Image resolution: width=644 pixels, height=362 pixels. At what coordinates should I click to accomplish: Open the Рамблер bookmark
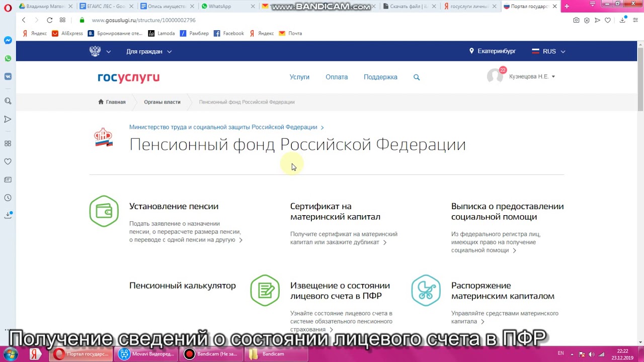coord(194,34)
